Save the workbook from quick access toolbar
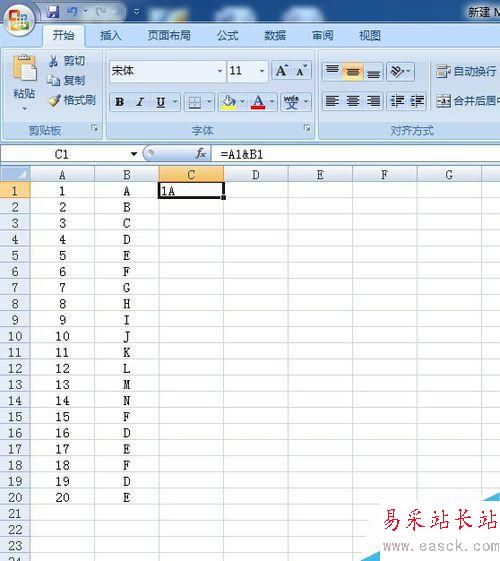The width and height of the screenshot is (500, 561). 53,12
